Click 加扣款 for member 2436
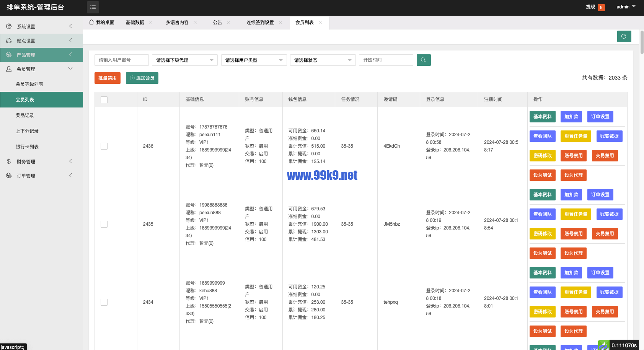Viewport: 644px width, 350px height. (571, 117)
